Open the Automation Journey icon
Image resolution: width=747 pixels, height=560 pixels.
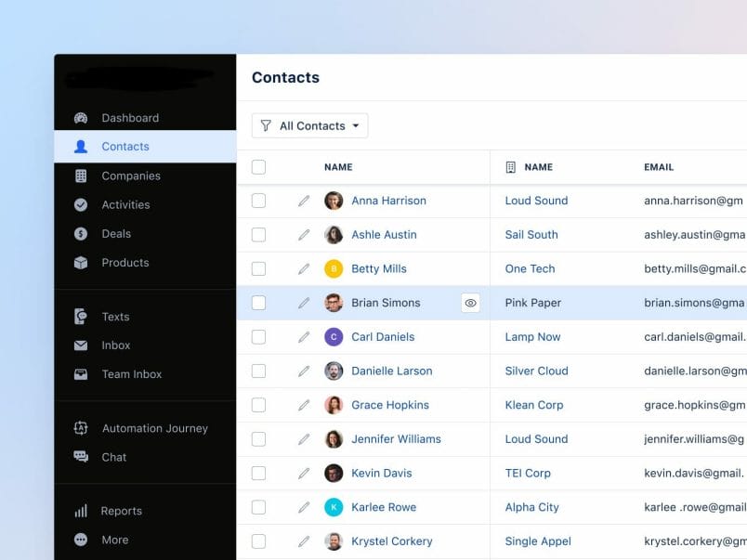81,428
